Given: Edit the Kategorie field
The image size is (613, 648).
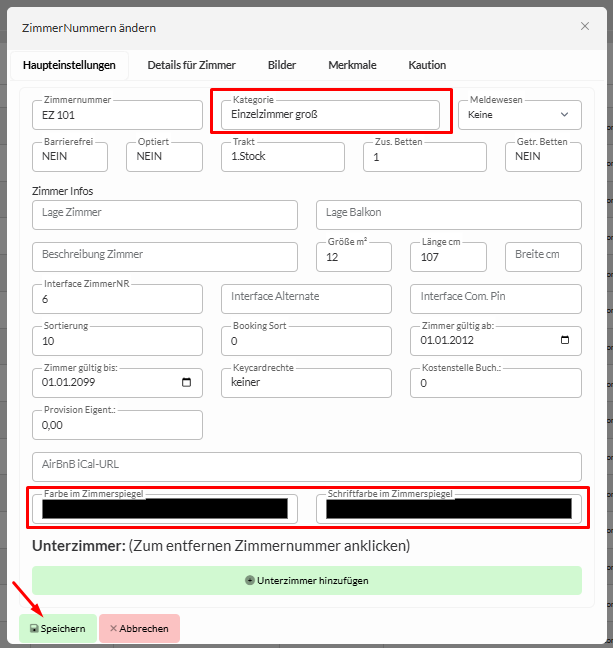Looking at the screenshot, I should pos(329,115).
